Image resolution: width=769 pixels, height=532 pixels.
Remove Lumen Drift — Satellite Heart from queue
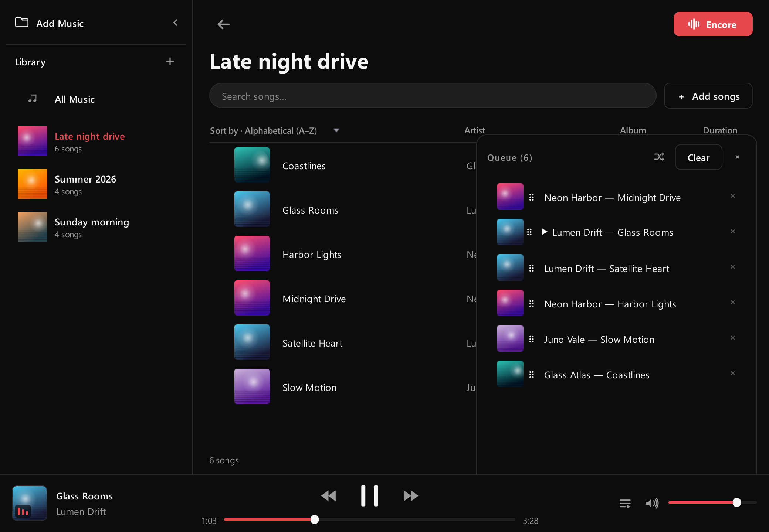click(x=733, y=267)
